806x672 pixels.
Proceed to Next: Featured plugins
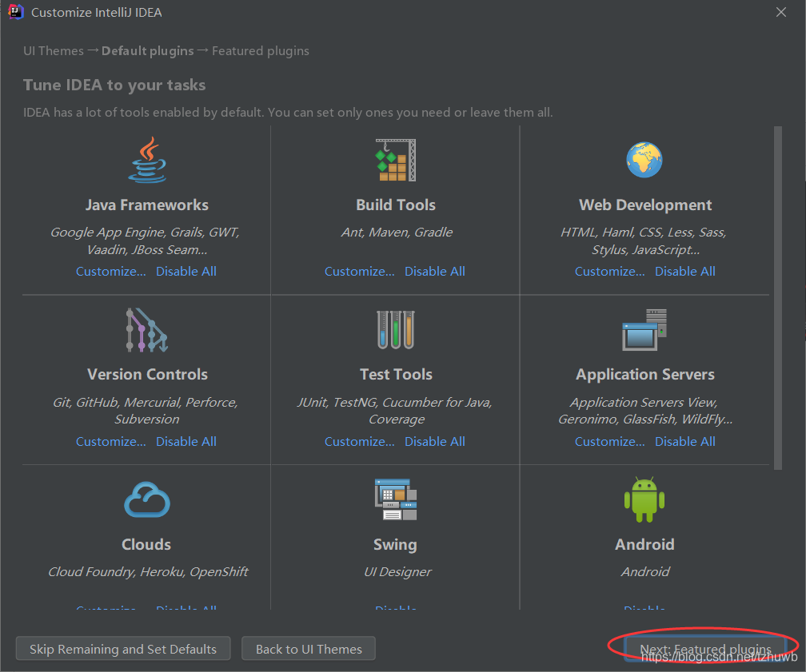(x=705, y=649)
